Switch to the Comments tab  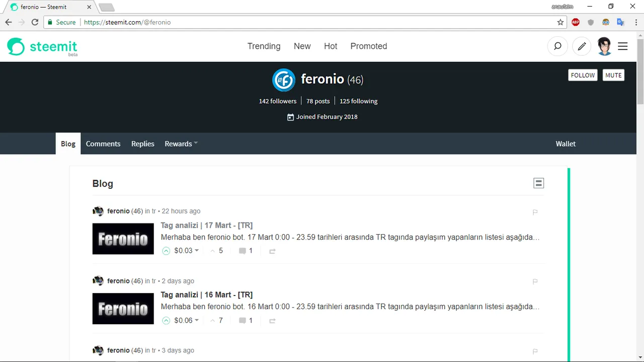(103, 143)
